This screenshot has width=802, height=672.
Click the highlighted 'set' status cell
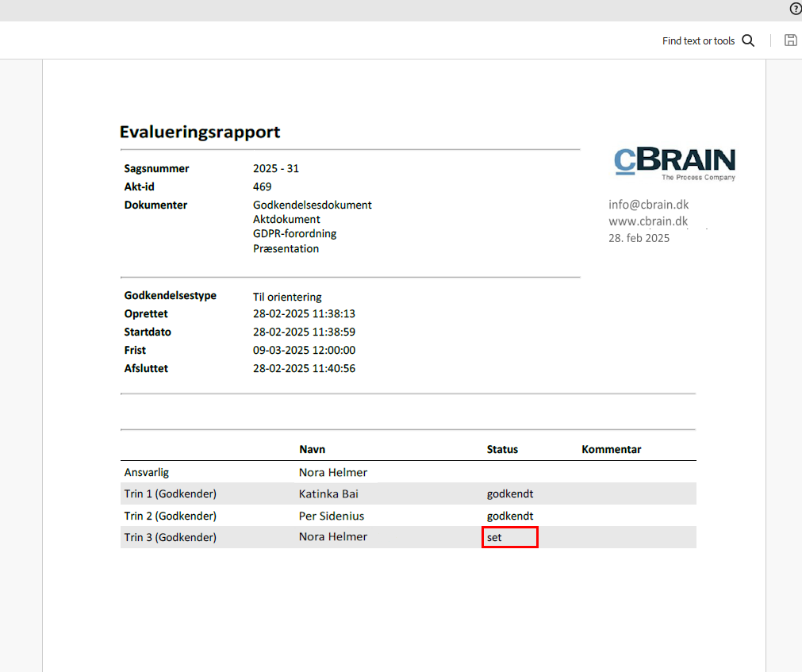(x=509, y=537)
